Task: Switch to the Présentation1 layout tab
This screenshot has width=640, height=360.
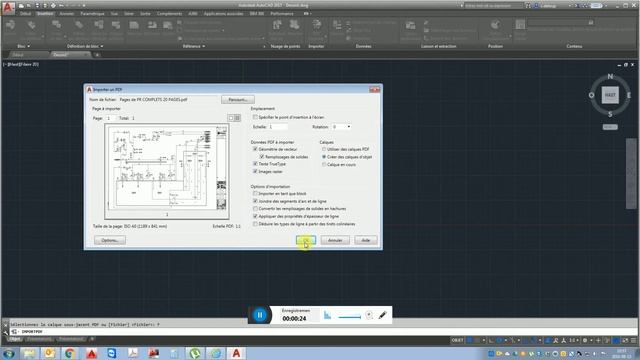Action: 40,339
